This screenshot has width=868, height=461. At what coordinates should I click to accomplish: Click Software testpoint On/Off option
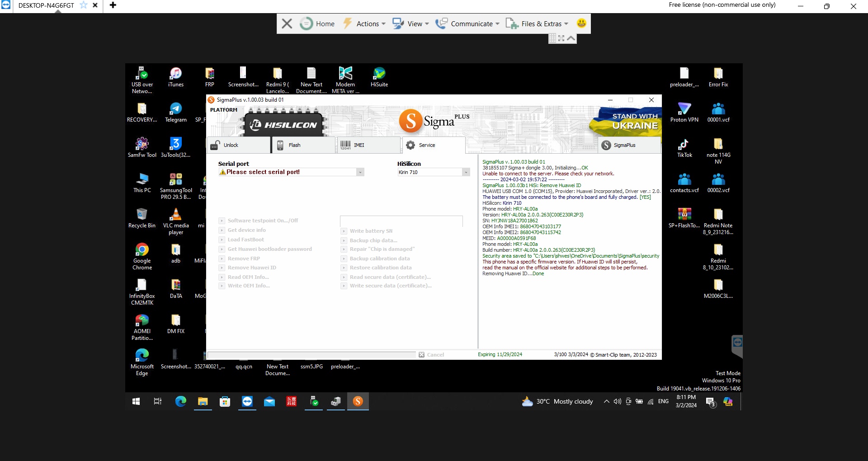(259, 221)
